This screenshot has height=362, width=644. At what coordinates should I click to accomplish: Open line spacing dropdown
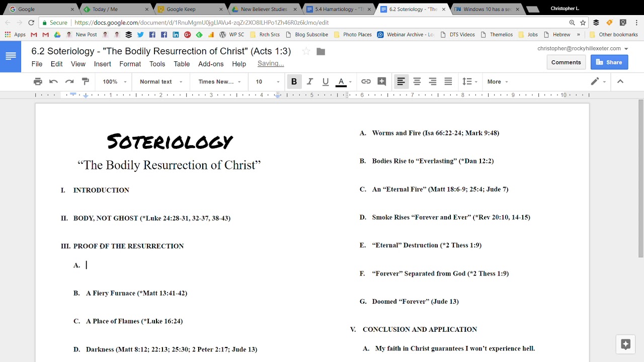470,81
